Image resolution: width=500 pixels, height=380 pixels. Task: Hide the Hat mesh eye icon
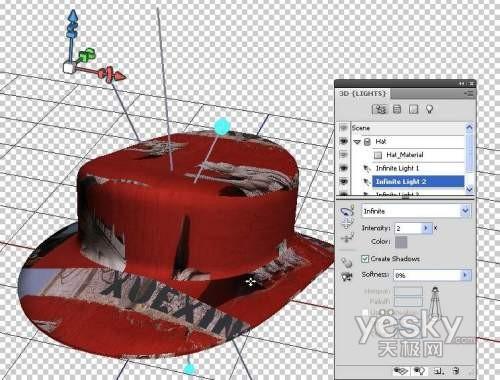[343, 141]
